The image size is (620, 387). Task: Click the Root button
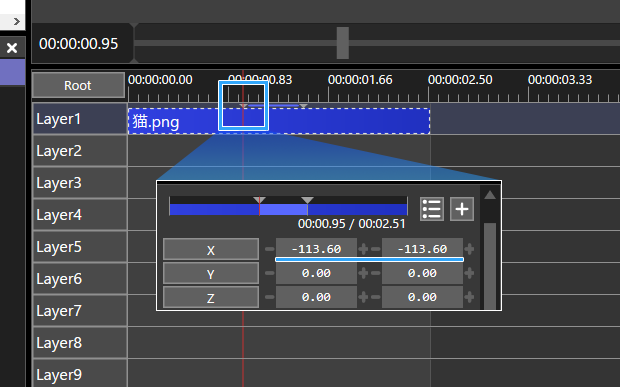(78, 85)
